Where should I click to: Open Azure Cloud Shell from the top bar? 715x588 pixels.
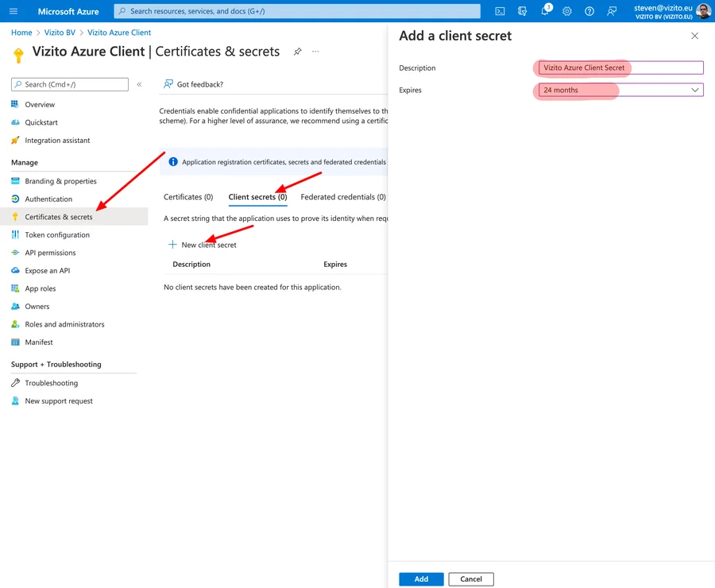click(x=500, y=11)
